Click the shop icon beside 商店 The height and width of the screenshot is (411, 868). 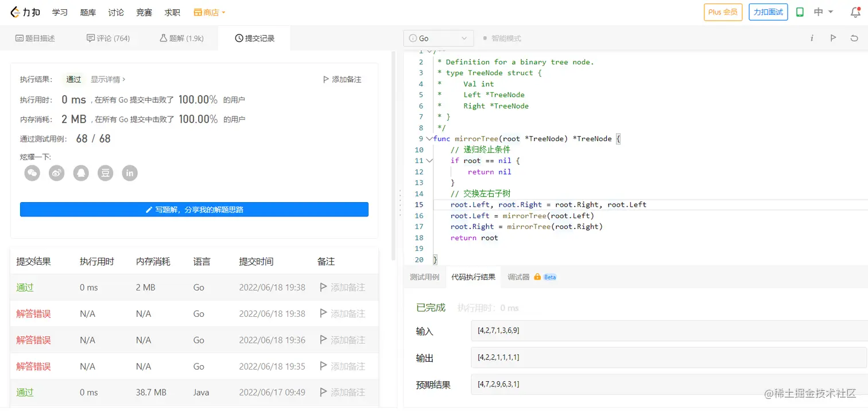(x=198, y=12)
